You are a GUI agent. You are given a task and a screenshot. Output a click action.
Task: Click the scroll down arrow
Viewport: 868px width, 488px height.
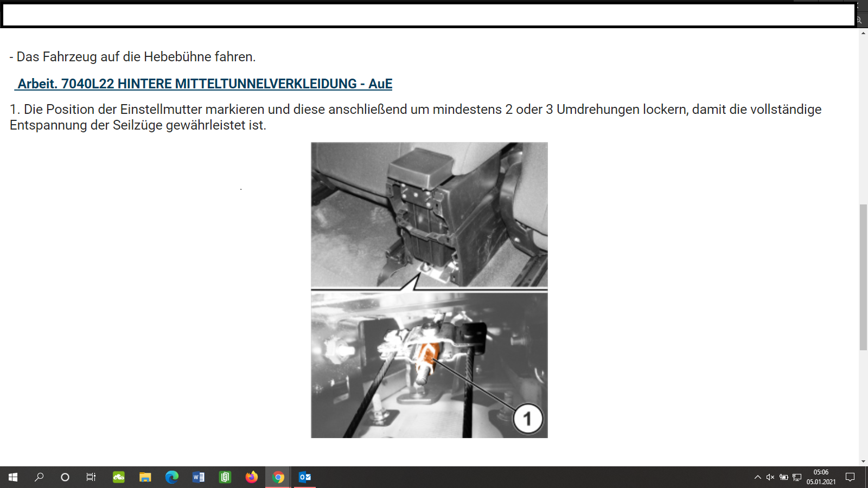(863, 461)
